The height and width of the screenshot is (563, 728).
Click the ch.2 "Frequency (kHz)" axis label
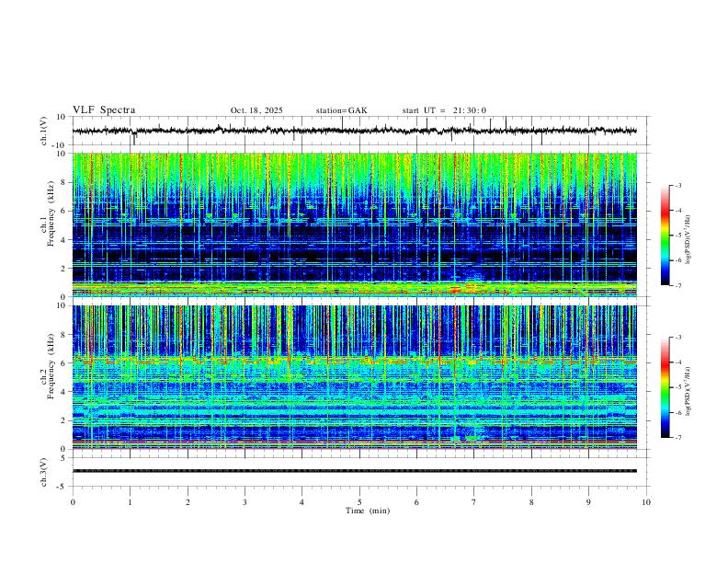pos(51,366)
